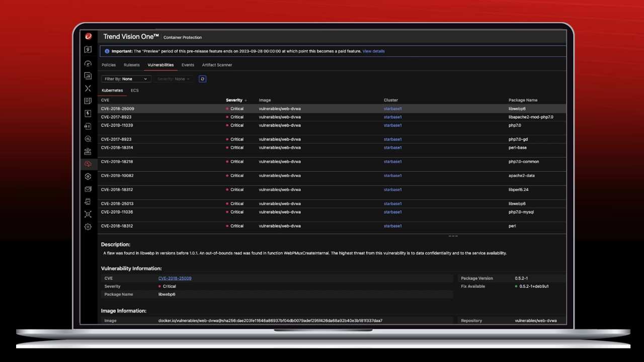Click the details pane resize handle
This screenshot has height=362, width=644.
(453, 236)
